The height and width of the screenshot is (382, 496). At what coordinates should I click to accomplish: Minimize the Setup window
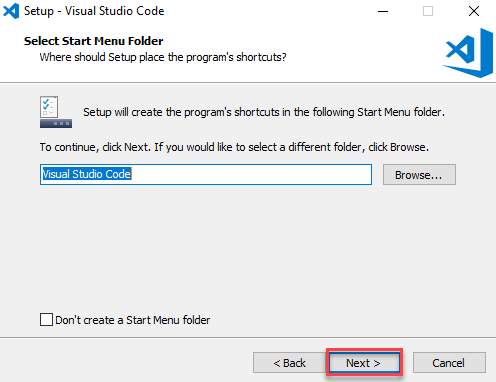click(383, 11)
